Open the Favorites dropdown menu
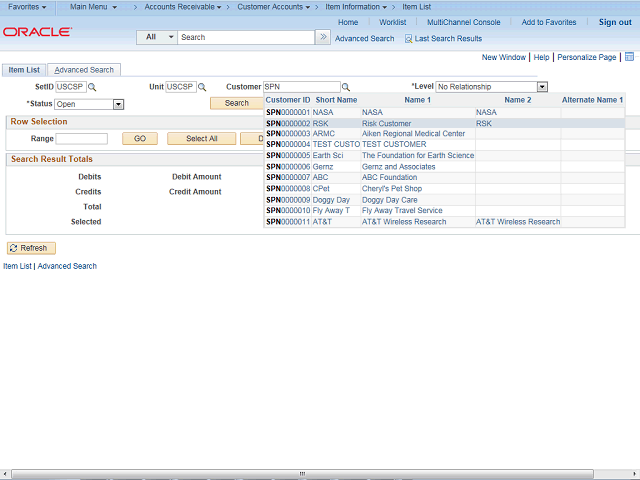Viewport: 640px width, 480px height. 27,7
